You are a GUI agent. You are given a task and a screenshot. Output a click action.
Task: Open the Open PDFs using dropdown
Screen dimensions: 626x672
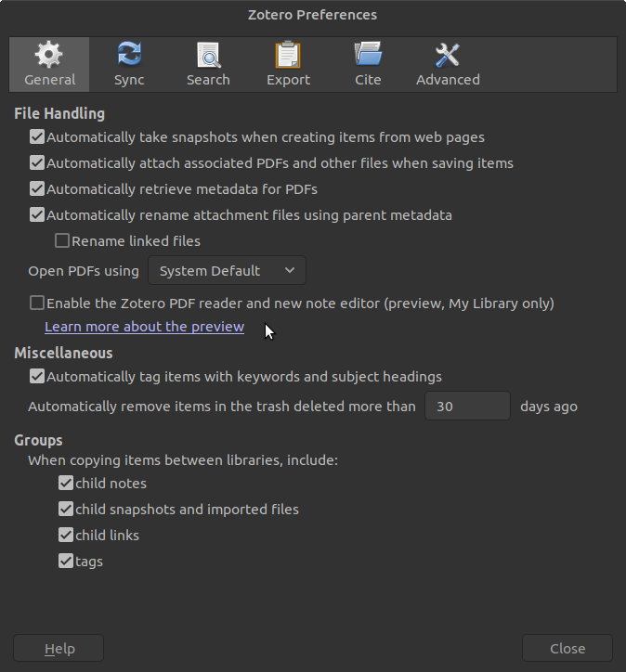[x=227, y=270]
